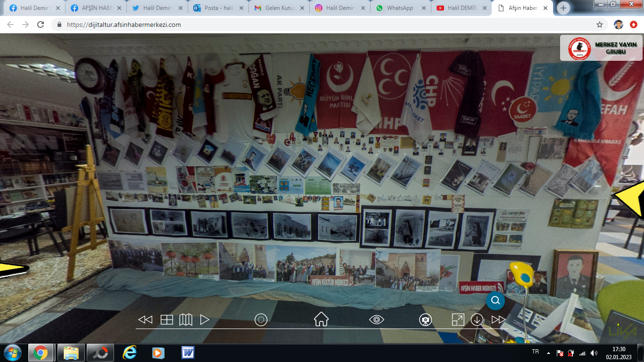Show hidden tray icons arrow
The width and height of the screenshot is (644, 362).
(548, 353)
